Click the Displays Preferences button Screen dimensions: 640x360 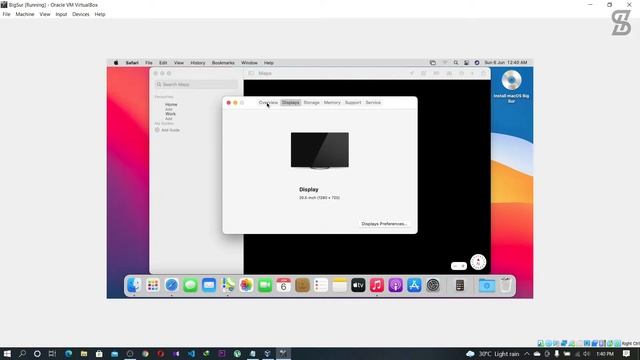(384, 224)
